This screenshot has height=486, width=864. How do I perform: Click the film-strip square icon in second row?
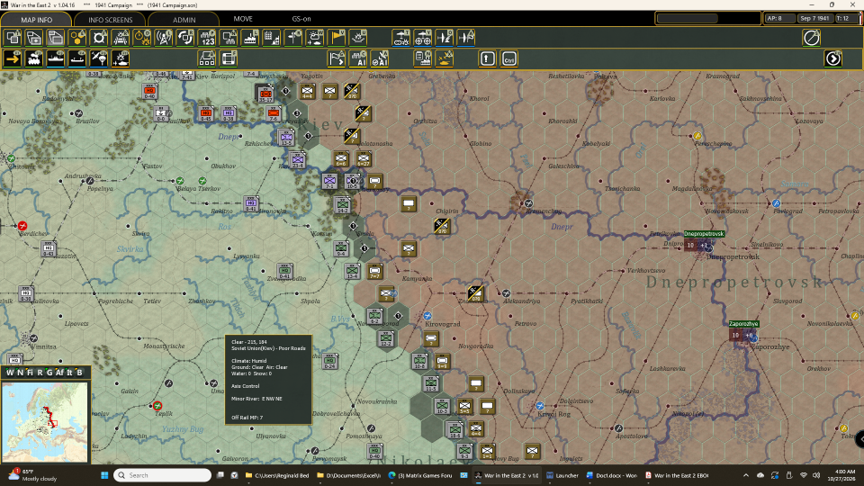[228, 58]
